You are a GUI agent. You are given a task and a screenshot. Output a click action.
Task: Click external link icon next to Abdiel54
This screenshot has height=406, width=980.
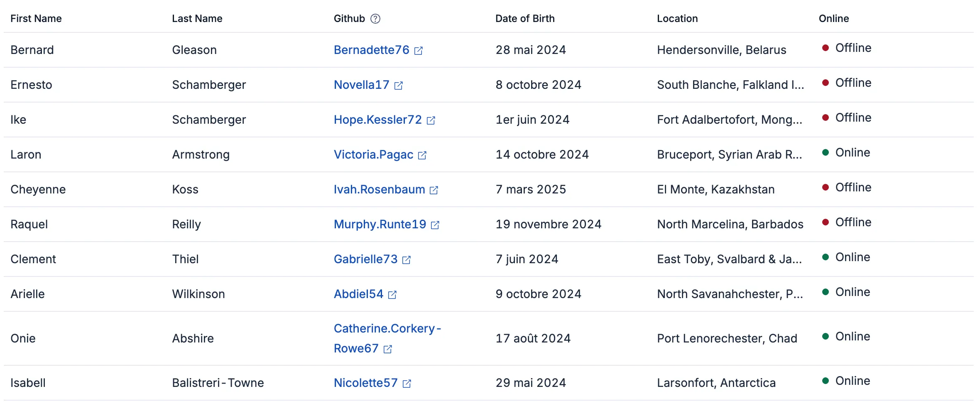click(392, 295)
